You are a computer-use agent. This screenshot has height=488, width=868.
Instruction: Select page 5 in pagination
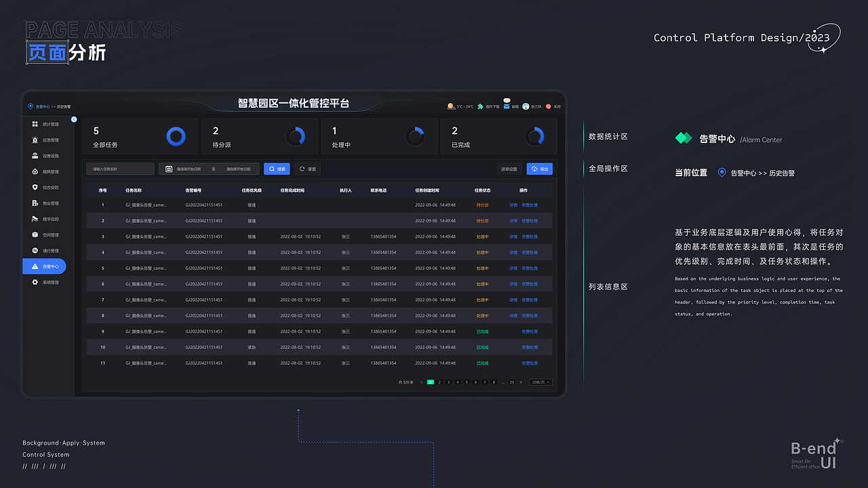click(467, 382)
